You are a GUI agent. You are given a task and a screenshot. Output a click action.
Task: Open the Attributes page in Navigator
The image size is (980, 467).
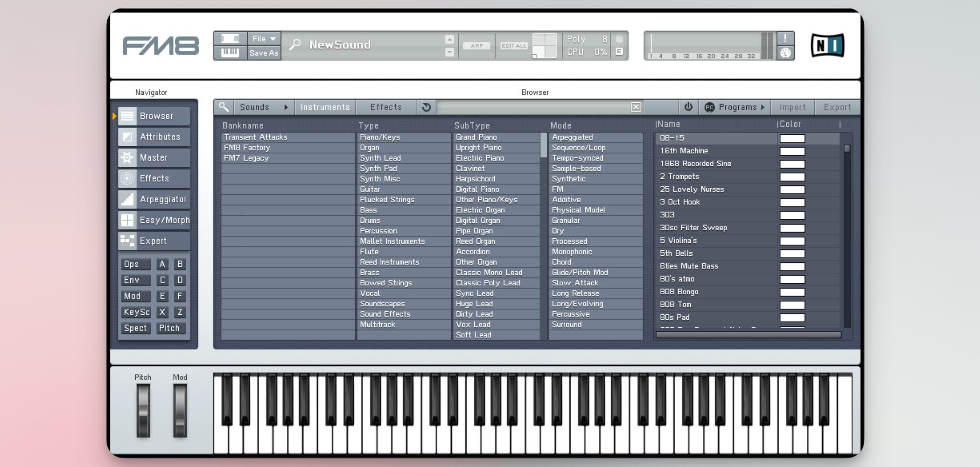[x=154, y=137]
